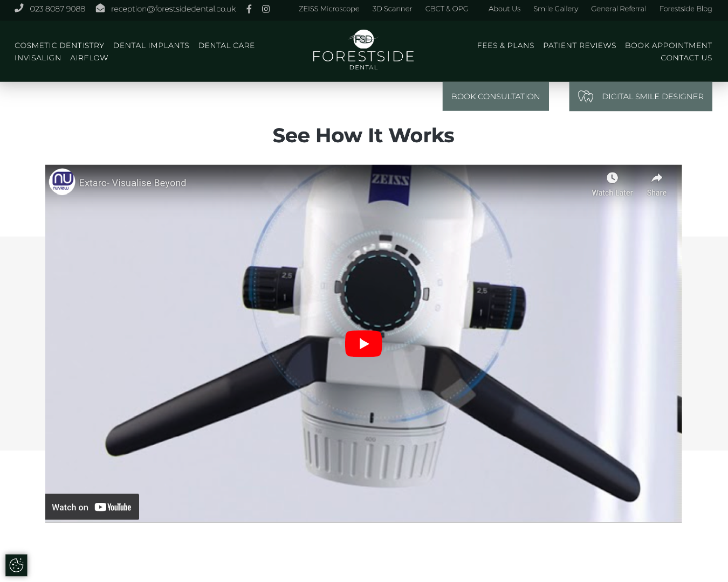Click the Facebook icon in top bar
The image size is (728, 582).
(x=249, y=9)
